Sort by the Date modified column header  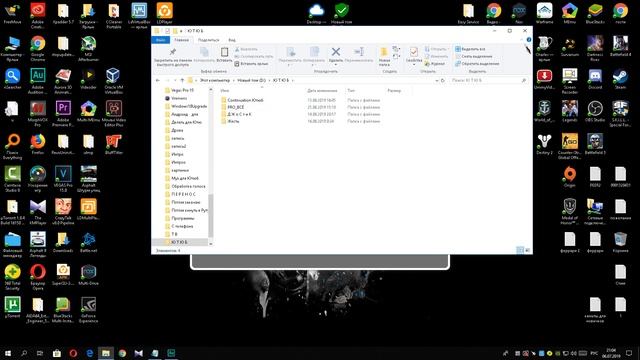(322, 91)
